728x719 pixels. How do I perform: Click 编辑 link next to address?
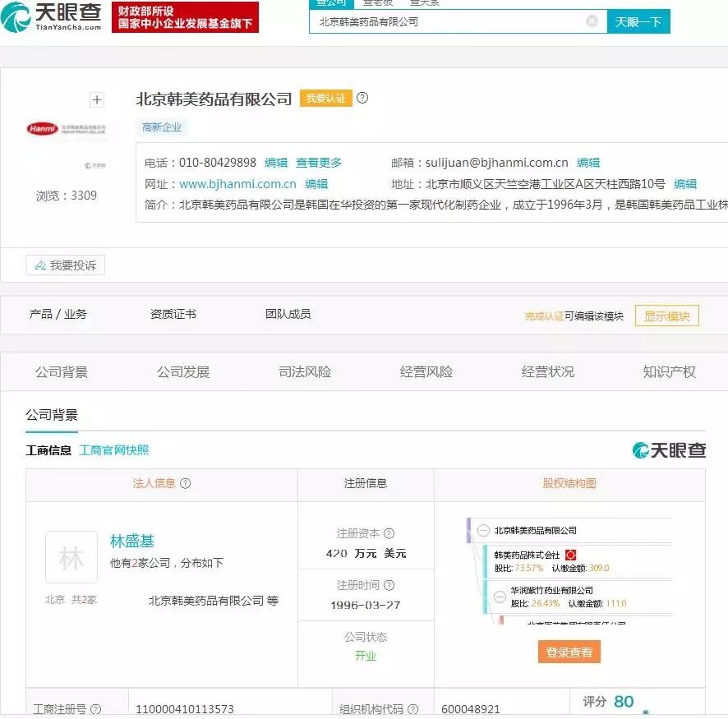coord(684,184)
